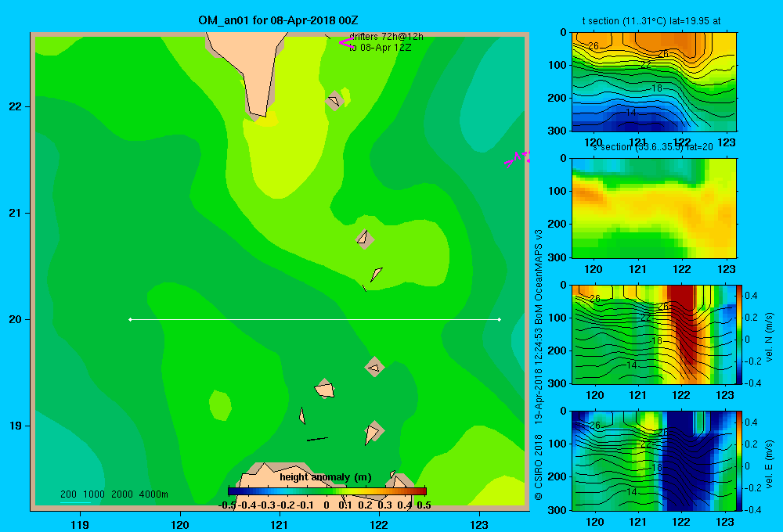The image size is (783, 532).
Task: Click the height anomaly color scale bar
Action: [327, 491]
